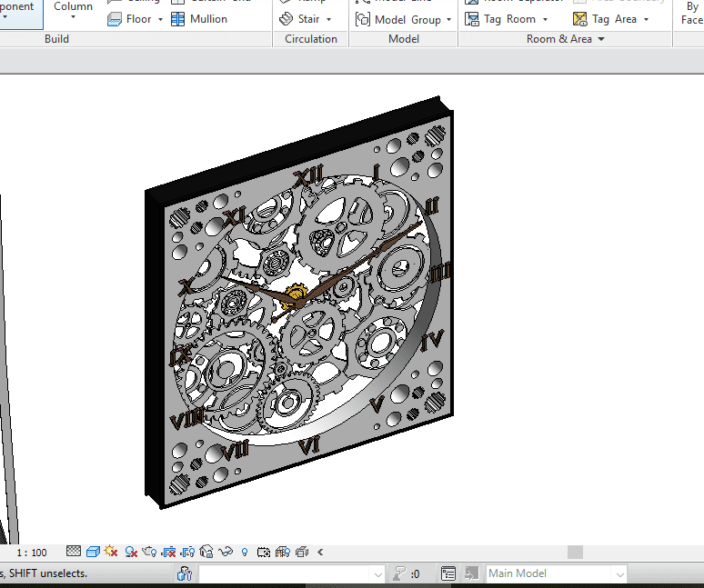Screen dimensions: 704x588
Task: Toggle shadows on in view control bar
Action: click(131, 552)
